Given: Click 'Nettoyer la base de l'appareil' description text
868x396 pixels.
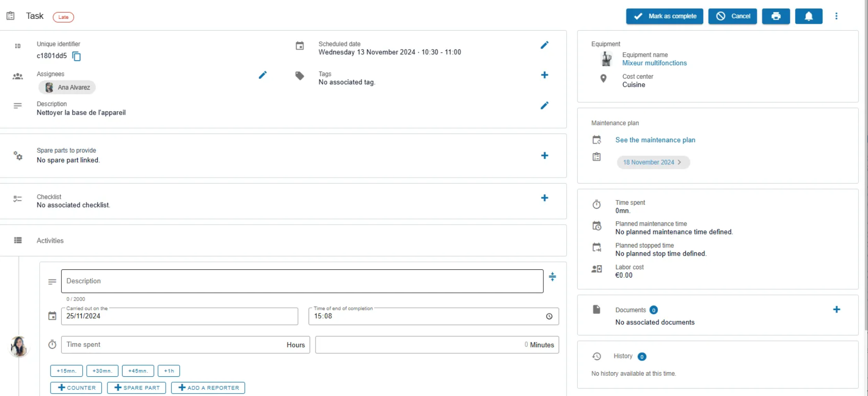Looking at the screenshot, I should pyautogui.click(x=81, y=113).
